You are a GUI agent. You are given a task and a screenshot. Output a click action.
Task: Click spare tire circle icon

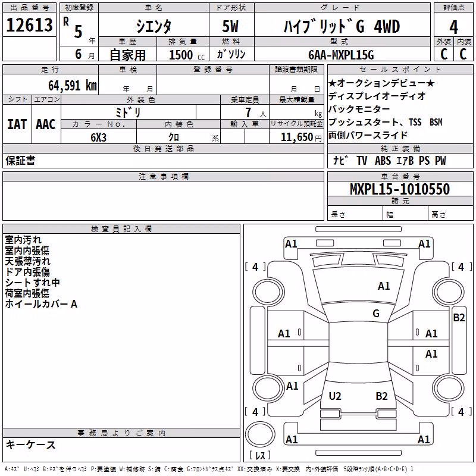tap(260, 434)
